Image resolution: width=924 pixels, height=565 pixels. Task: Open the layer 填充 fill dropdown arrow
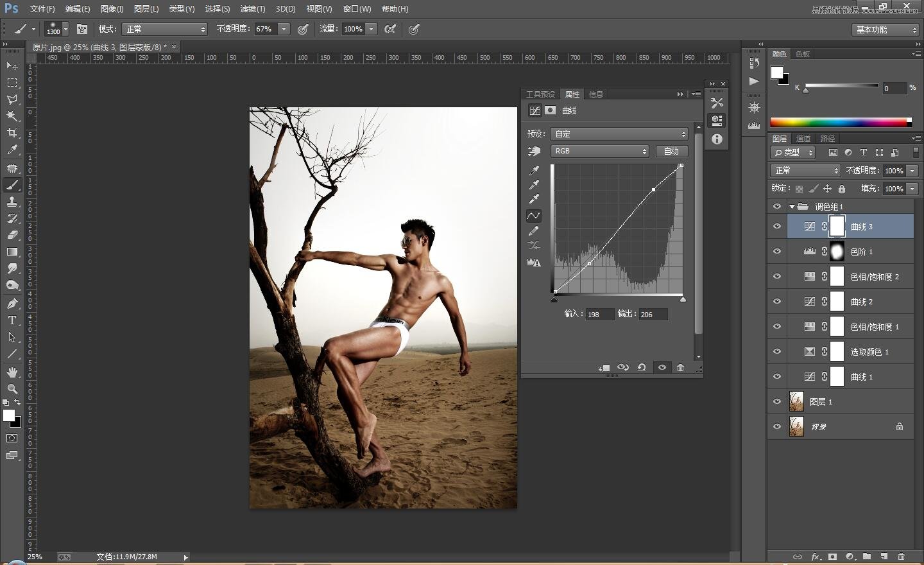[912, 189]
